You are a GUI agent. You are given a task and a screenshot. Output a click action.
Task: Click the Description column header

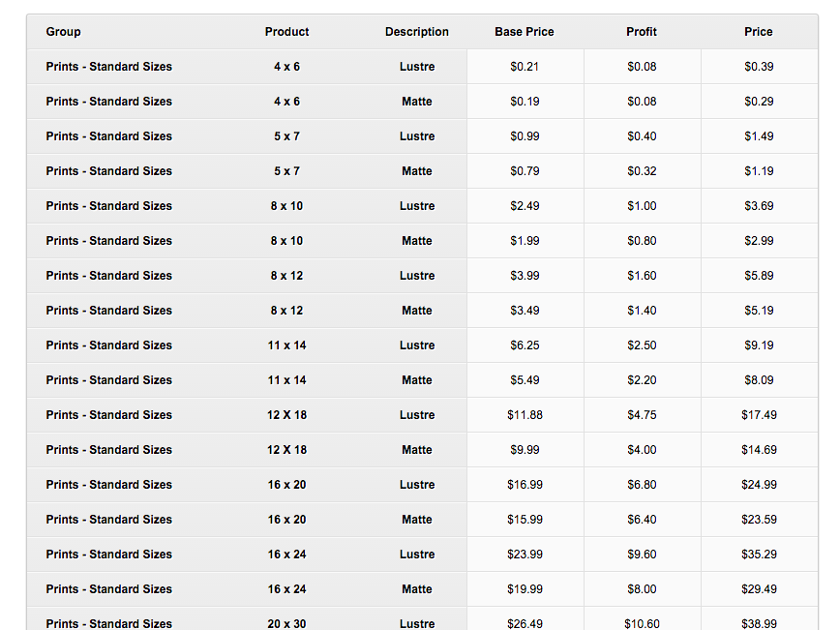click(x=417, y=32)
